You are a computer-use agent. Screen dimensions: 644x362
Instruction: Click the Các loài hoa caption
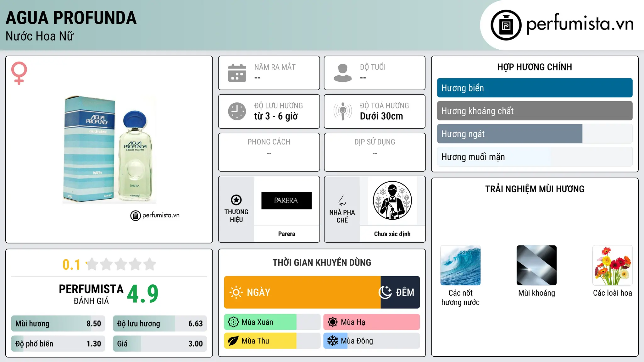613,293
